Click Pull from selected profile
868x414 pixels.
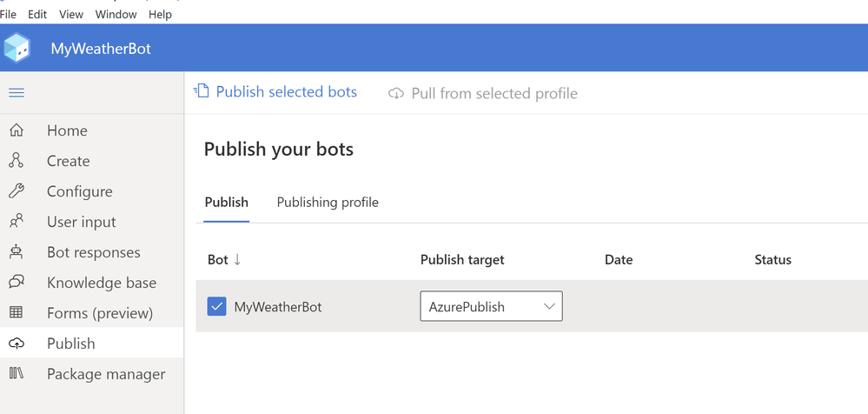click(x=483, y=93)
